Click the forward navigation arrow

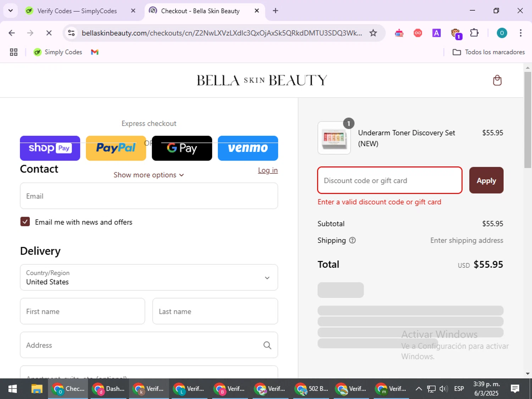point(30,33)
